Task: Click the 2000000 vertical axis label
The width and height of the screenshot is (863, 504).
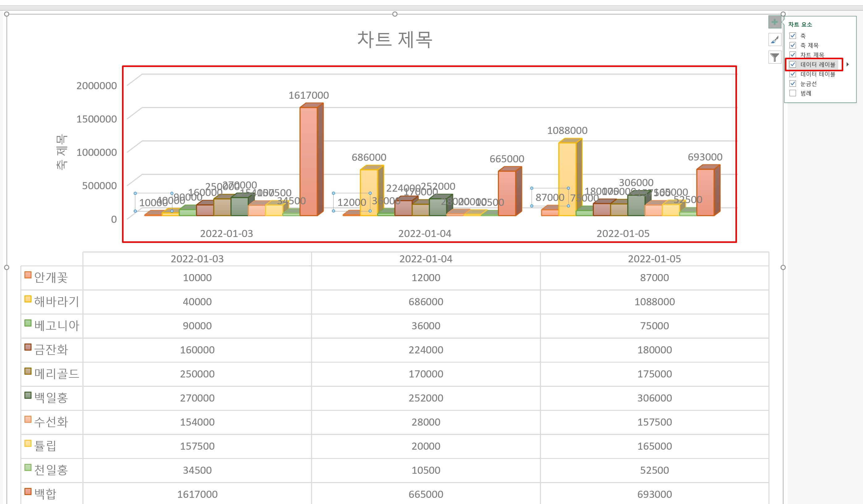Action: point(97,85)
